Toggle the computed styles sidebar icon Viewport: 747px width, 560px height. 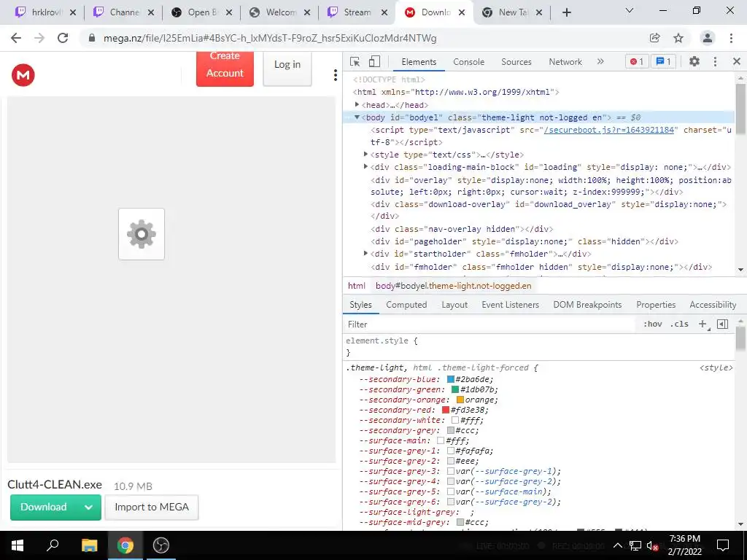(723, 324)
